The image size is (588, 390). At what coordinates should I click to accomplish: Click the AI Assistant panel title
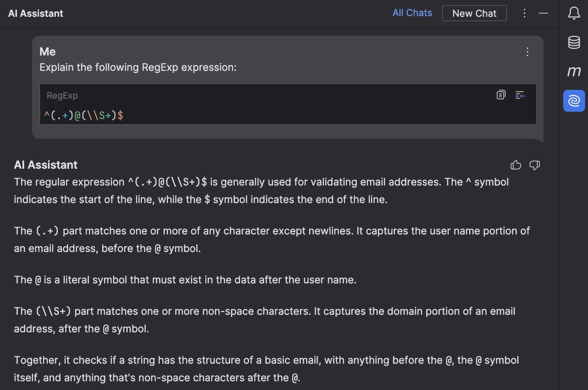tap(36, 14)
